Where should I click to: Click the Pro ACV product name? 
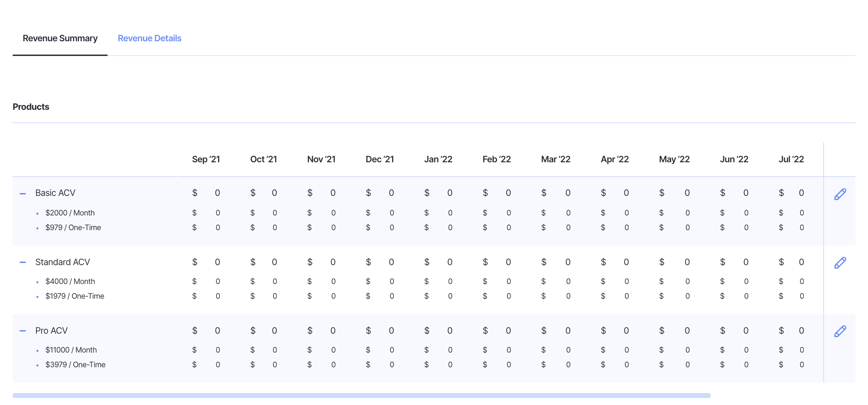(51, 331)
